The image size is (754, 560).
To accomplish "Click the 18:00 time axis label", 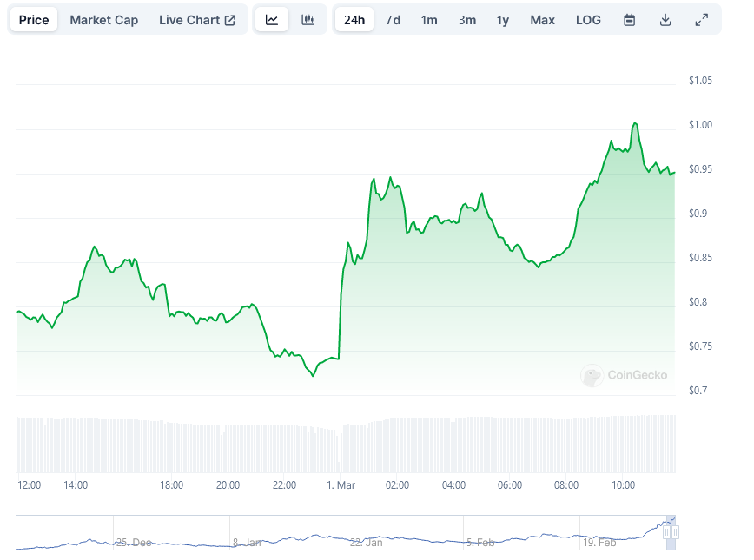I will point(172,485).
